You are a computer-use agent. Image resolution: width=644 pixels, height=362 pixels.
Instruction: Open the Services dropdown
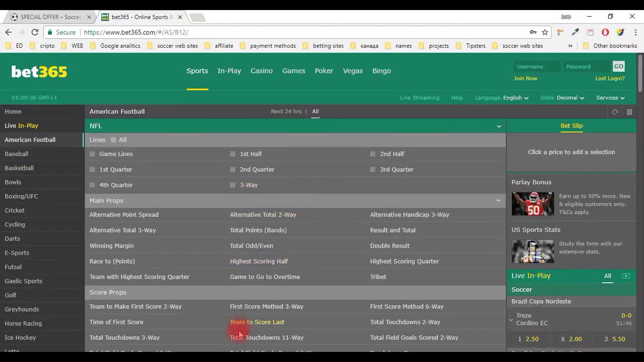pyautogui.click(x=610, y=98)
